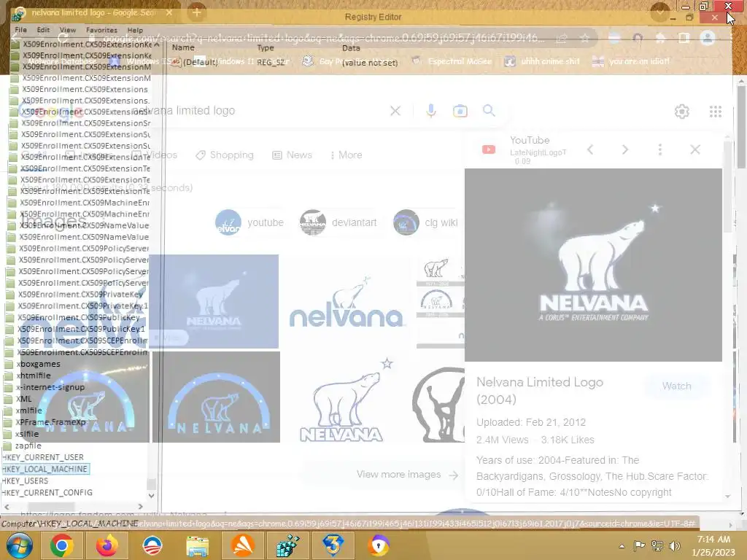Viewport: 747px width, 560px height.
Task: Open the Espectral McGee bookmark
Action: (x=452, y=61)
